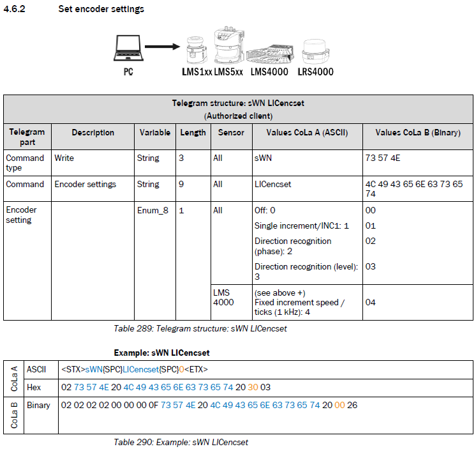Select the "Sensor" column header

point(230,133)
